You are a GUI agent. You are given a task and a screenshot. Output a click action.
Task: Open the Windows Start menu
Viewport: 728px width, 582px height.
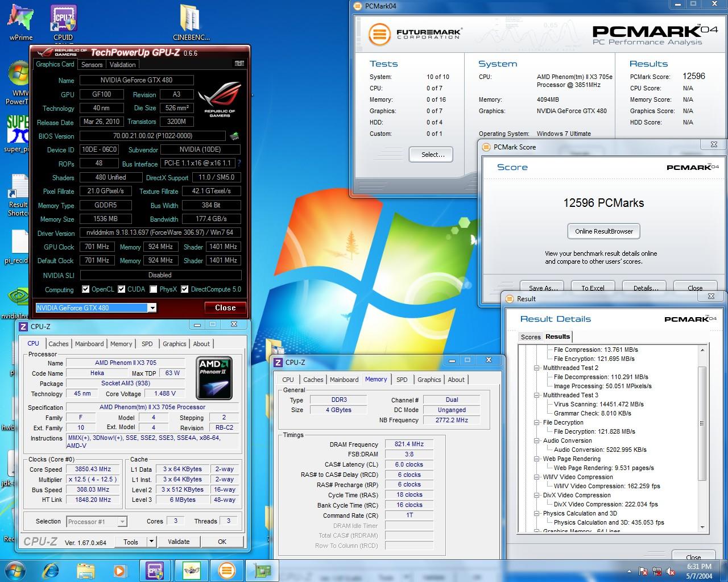[15, 570]
